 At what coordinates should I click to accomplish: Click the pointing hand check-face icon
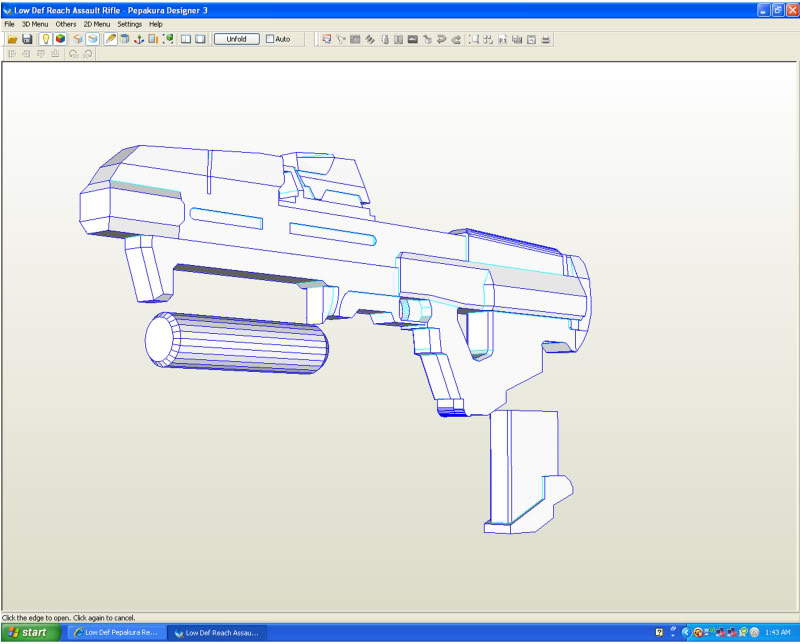[x=428, y=39]
